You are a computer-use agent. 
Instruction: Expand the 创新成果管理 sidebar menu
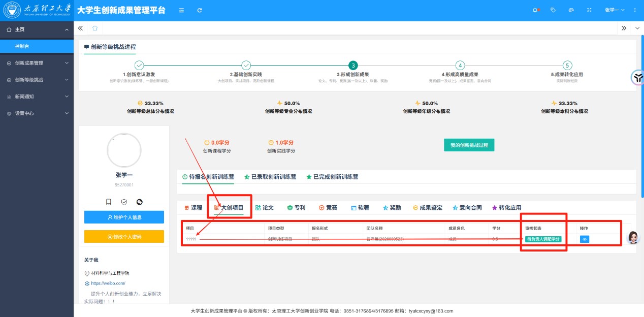click(37, 63)
